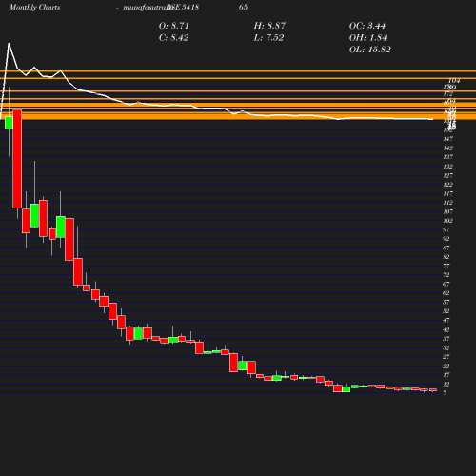The height and width of the screenshot is (476, 476).
Task: Click the price axis label "37"
Action: pos(446,339)
